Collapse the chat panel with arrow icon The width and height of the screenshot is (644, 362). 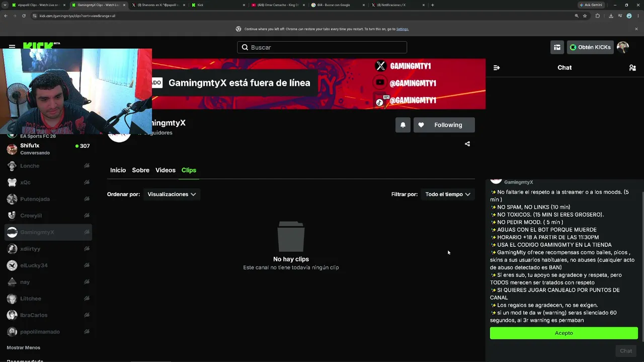coord(497,68)
